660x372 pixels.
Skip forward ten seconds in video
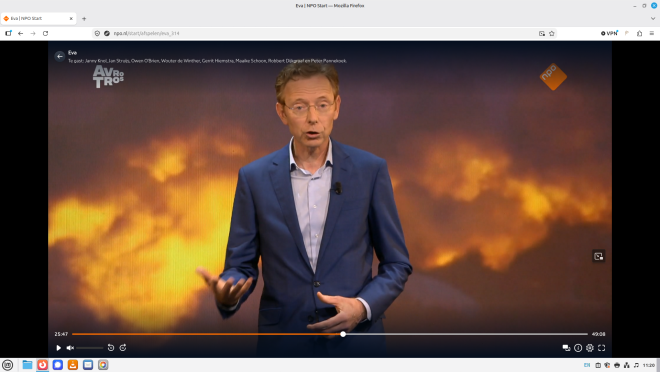123,348
